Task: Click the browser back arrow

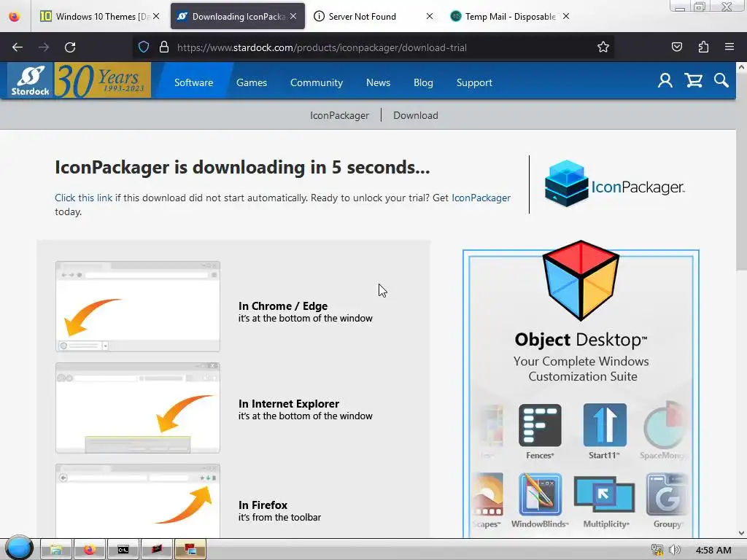Action: [x=18, y=47]
